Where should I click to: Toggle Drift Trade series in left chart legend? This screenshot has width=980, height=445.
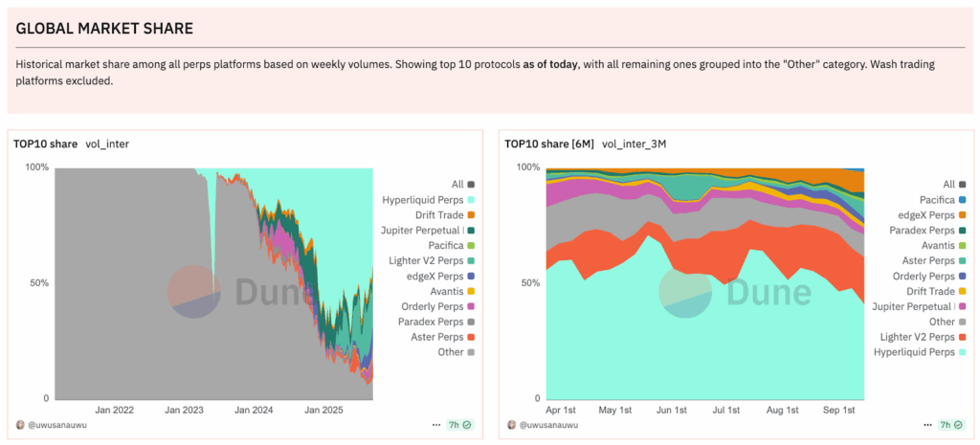[x=438, y=214]
